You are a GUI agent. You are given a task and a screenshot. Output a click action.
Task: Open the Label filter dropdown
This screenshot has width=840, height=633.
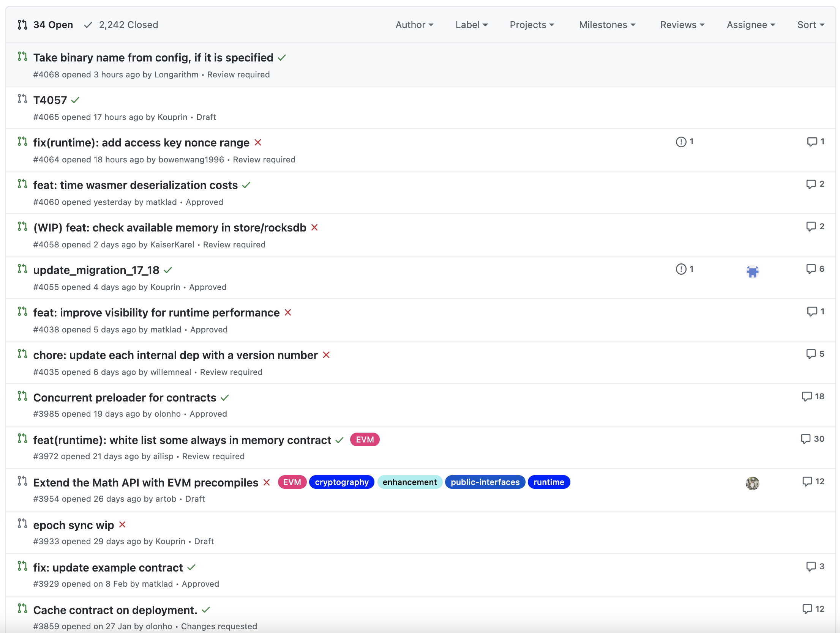coord(471,25)
